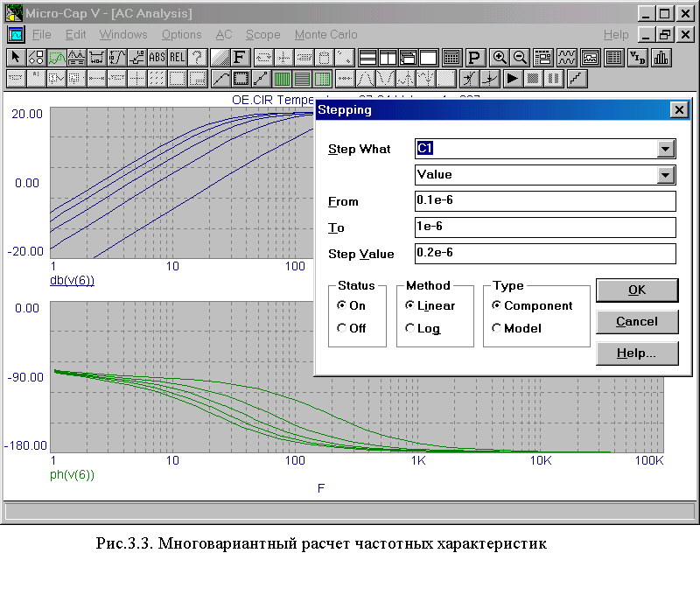Open the Edit menu
The height and width of the screenshot is (602, 700).
tap(75, 34)
